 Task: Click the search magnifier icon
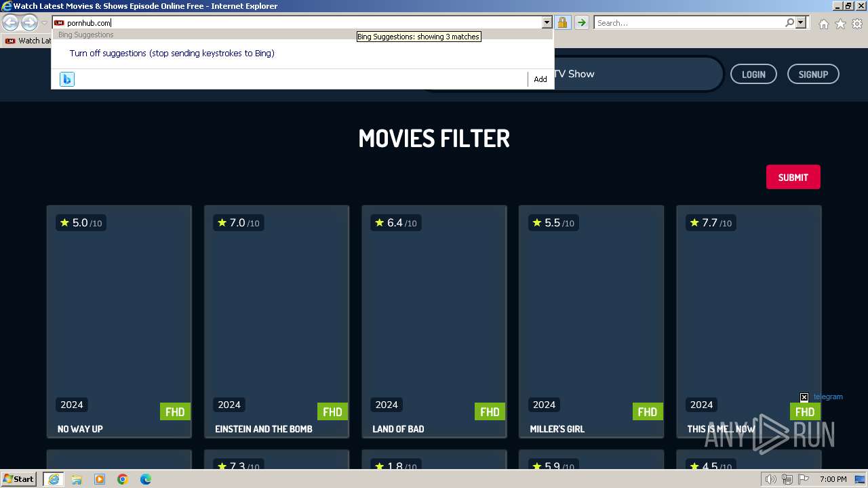click(789, 23)
